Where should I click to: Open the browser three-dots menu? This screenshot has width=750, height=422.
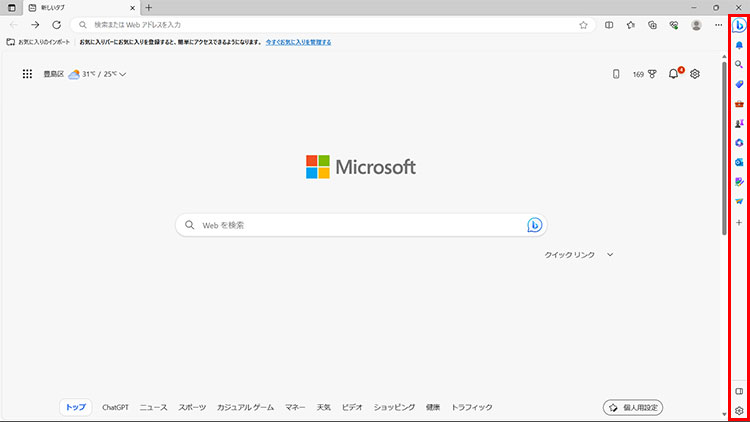coord(718,25)
